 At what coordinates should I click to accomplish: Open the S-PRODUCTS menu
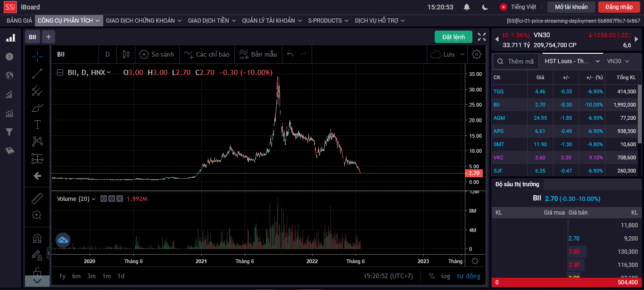pos(328,20)
